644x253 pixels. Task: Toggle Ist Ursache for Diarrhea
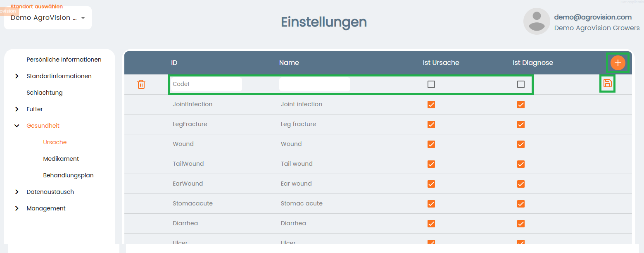pyautogui.click(x=431, y=224)
